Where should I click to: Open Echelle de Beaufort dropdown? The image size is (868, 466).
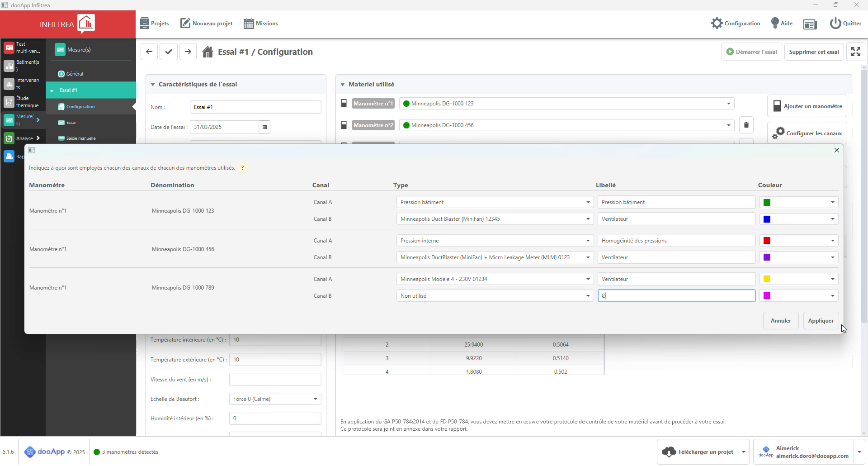click(x=275, y=399)
